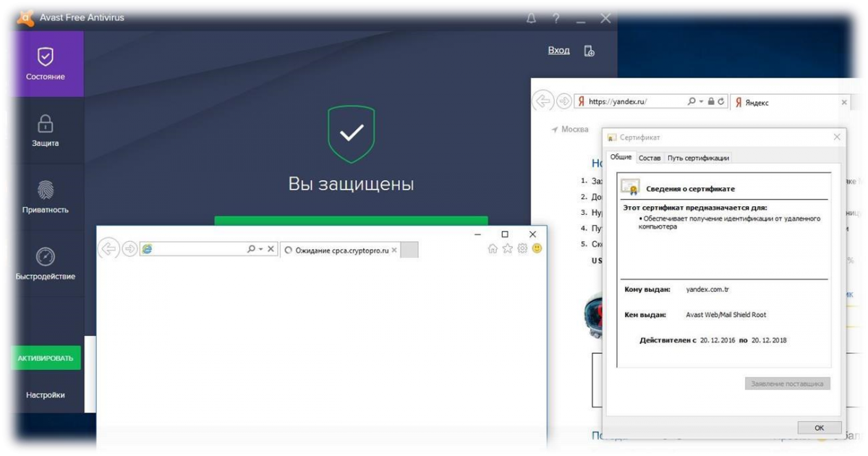Switch to the Общие certificate tab
The width and height of the screenshot is (868, 456).
coord(621,157)
